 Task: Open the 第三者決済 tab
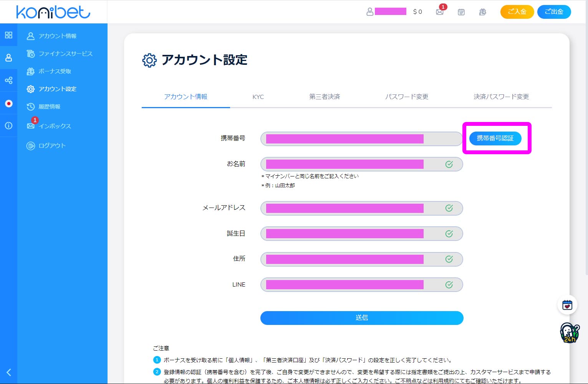click(x=325, y=97)
